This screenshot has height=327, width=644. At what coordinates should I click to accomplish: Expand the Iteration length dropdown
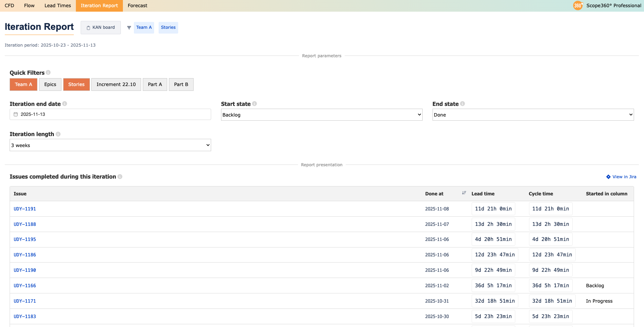click(x=110, y=145)
